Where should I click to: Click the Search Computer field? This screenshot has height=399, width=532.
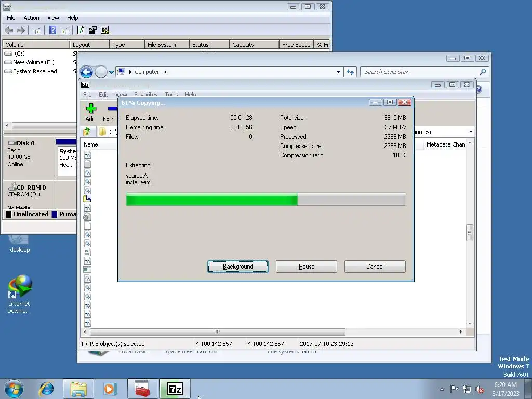424,72
